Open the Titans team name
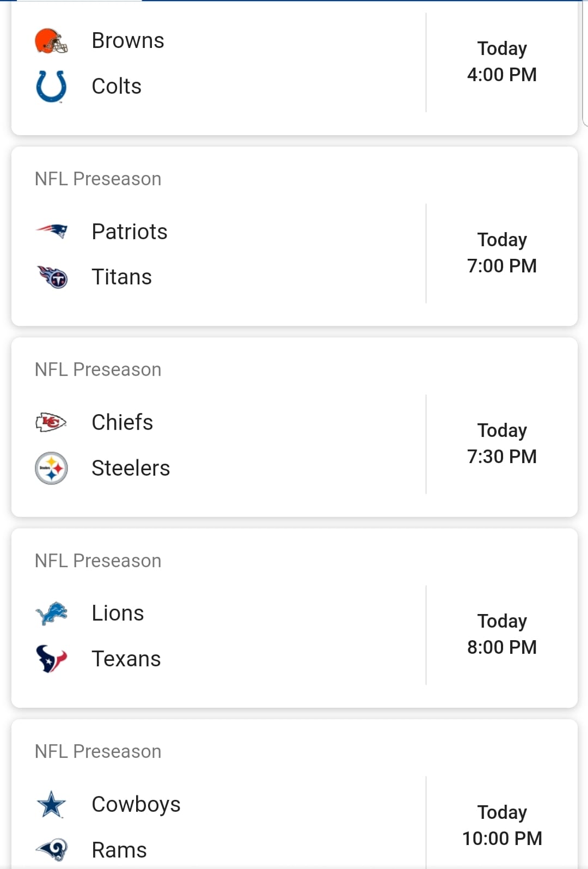Viewport: 588px width, 869px height. (x=121, y=277)
